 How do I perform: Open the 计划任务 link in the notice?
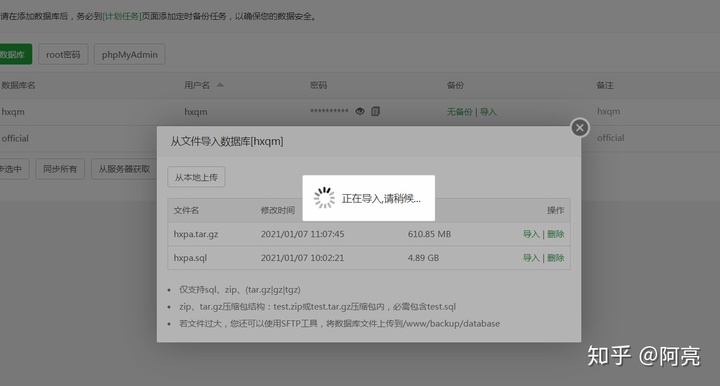pos(122,17)
